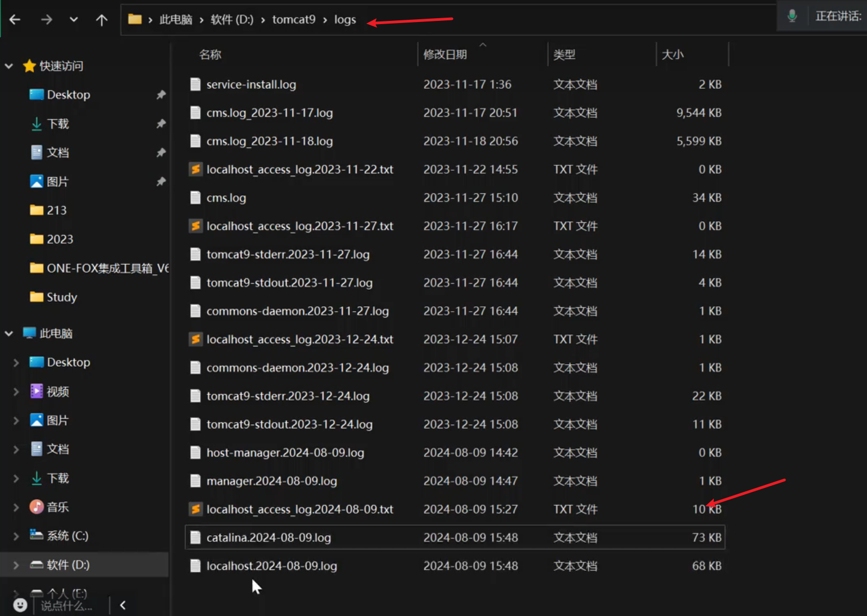The height and width of the screenshot is (616, 867).
Task: Click the collapse chevron near chat input
Action: point(123,605)
